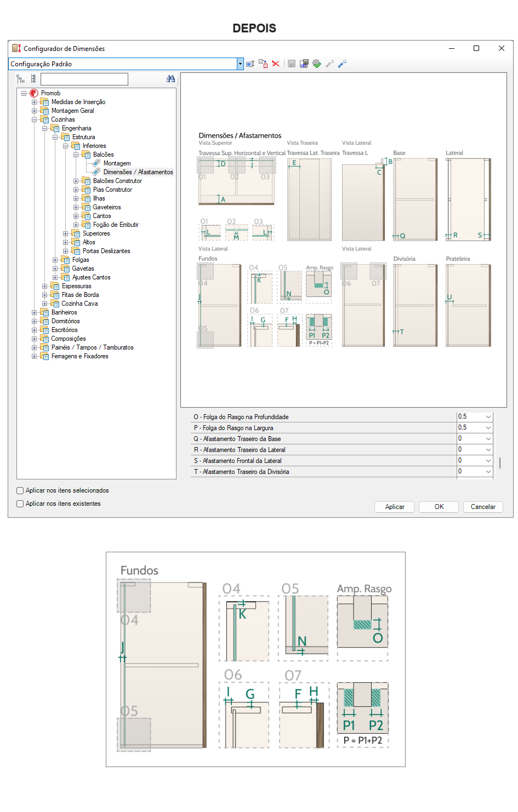Image resolution: width=518 pixels, height=812 pixels.
Task: Click the floppy disk save icon
Action: pos(292,64)
